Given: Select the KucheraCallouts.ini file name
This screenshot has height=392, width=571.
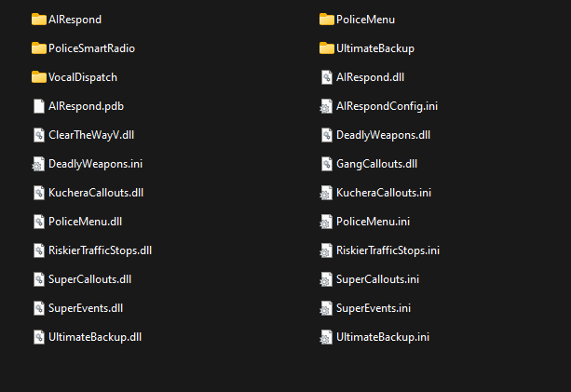Looking at the screenshot, I should 384,193.
